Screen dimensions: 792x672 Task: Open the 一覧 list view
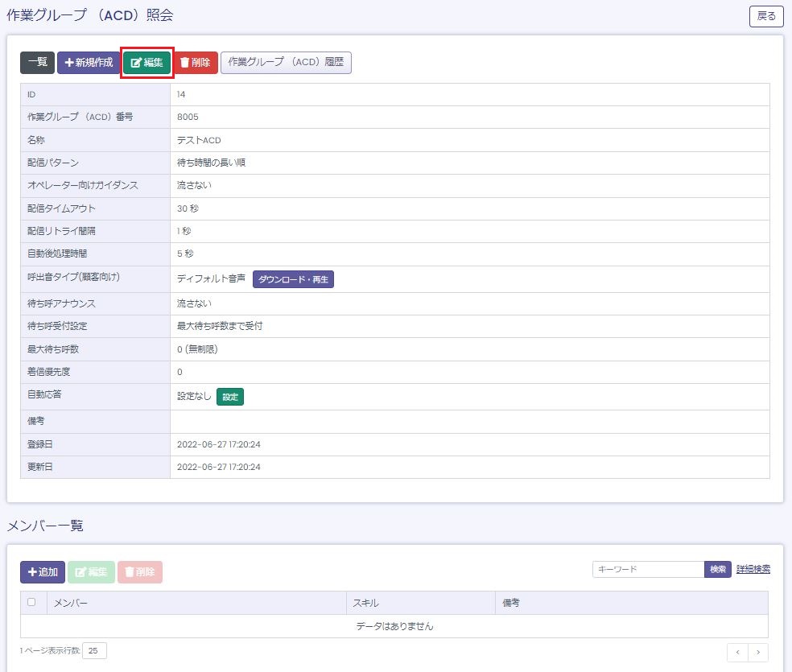pyautogui.click(x=37, y=63)
